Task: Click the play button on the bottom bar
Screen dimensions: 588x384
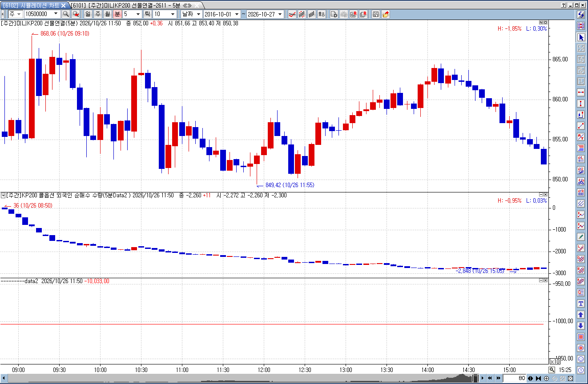Action: pyautogui.click(x=483, y=378)
